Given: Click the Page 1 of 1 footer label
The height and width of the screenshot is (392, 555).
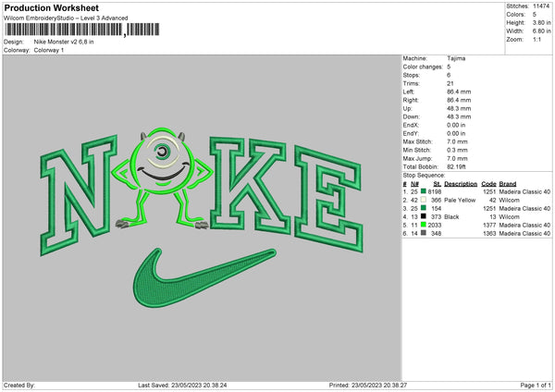Looking at the screenshot, I should coord(536,385).
